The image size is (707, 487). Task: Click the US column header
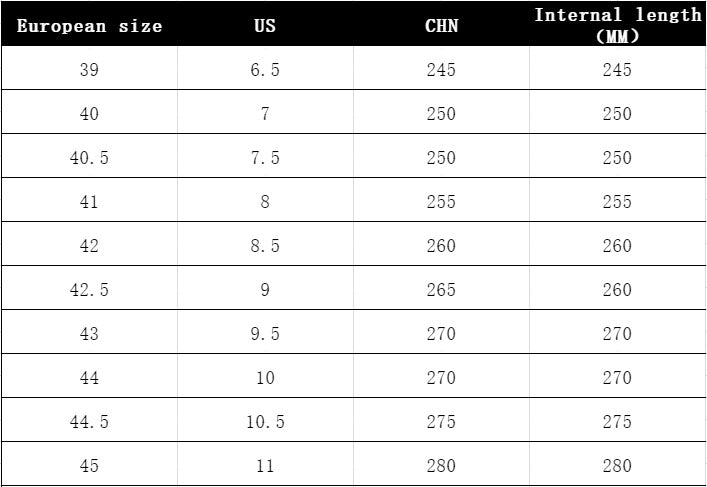265,26
